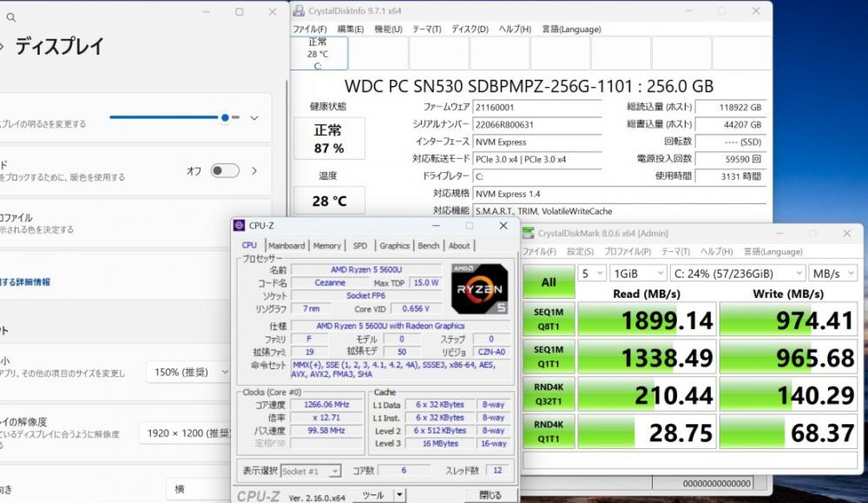868x503 pixels.
Task: Open the test size dropdown showing 1GiB
Action: (638, 273)
